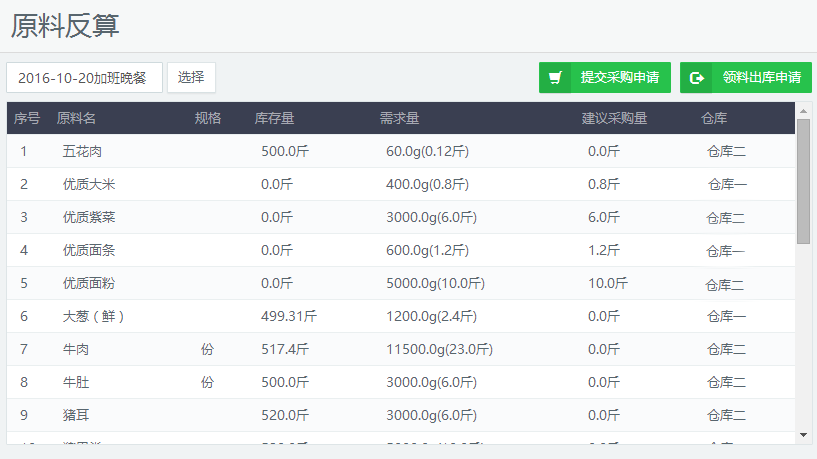Click the shopping cart icon
This screenshot has width=817, height=459.
point(555,78)
